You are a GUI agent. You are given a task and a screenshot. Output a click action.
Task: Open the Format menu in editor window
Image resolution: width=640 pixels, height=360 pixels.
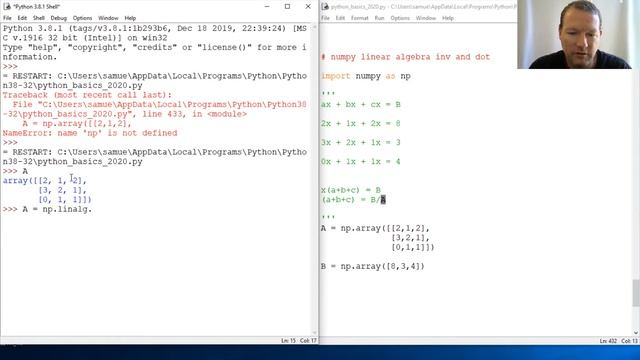click(x=360, y=18)
